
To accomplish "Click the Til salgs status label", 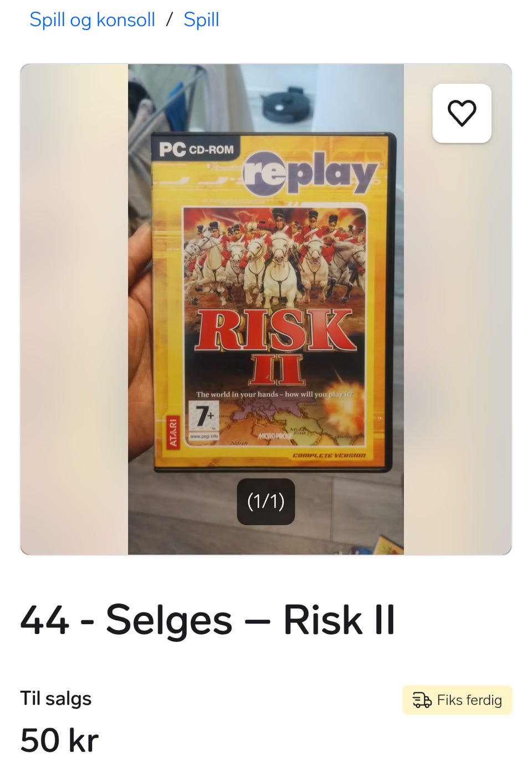I will pos(56,698).
